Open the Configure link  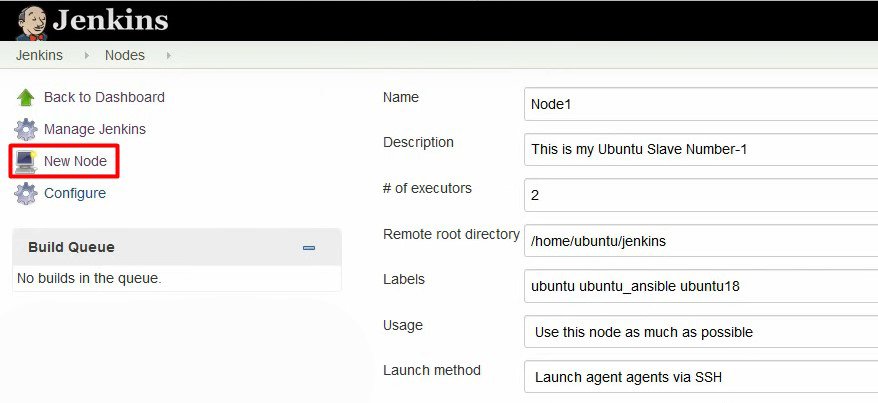[74, 193]
